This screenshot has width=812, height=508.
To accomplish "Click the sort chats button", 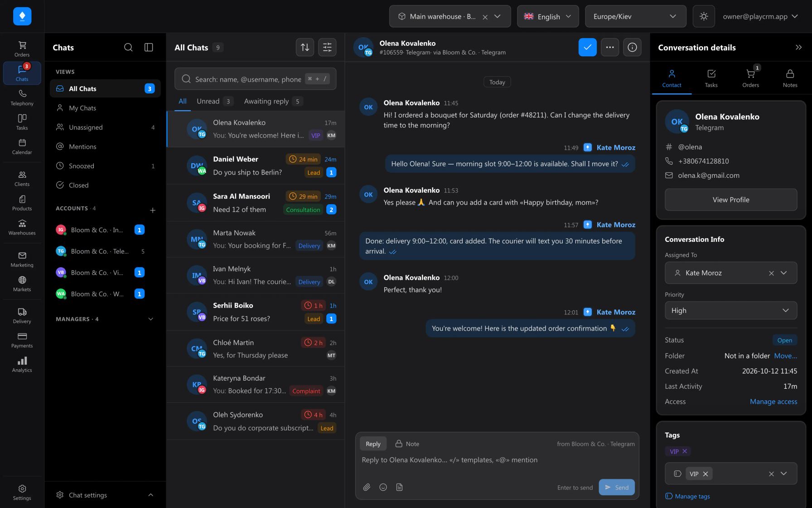I will coord(305,47).
